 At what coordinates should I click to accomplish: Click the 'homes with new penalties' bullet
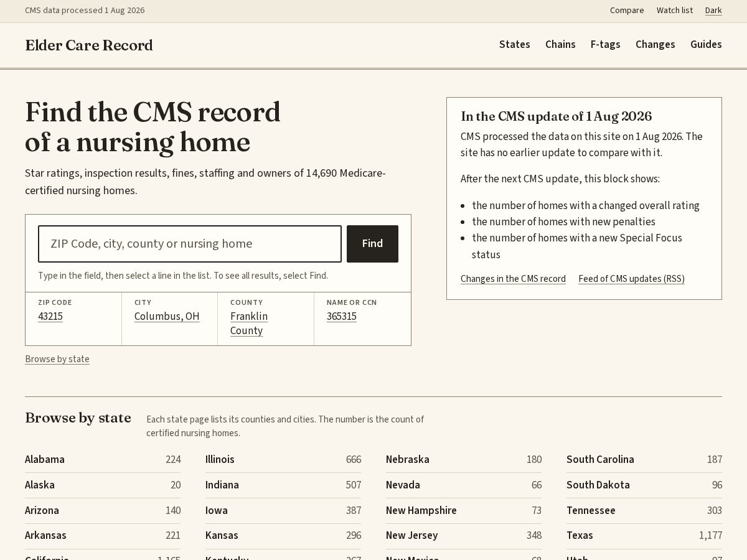(x=563, y=222)
